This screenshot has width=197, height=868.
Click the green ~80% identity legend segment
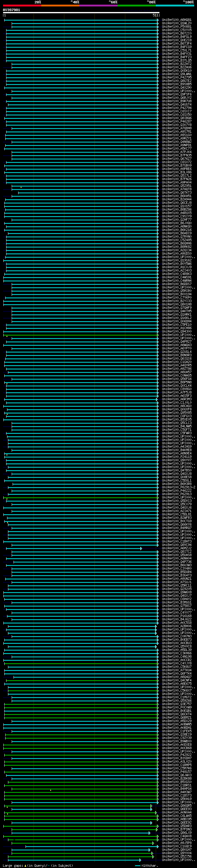(137, 6)
